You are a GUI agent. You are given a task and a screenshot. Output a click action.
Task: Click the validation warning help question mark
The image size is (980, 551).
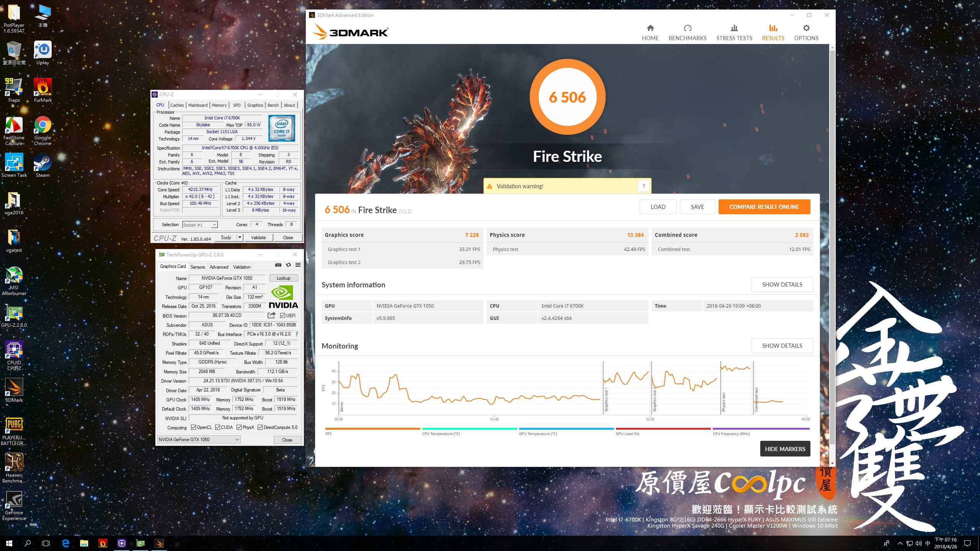tap(644, 186)
